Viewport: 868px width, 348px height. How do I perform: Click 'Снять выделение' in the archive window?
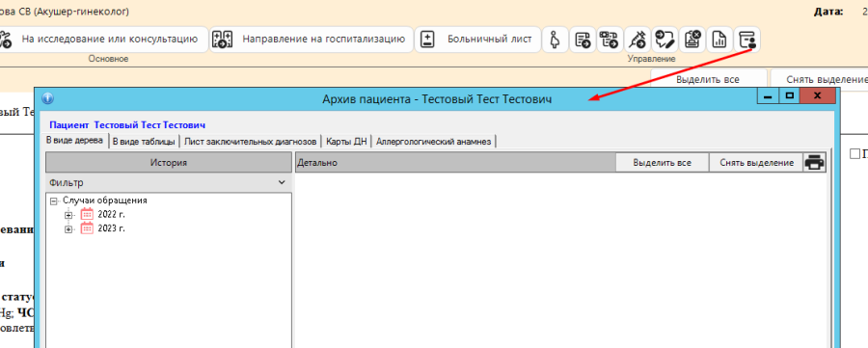(756, 163)
